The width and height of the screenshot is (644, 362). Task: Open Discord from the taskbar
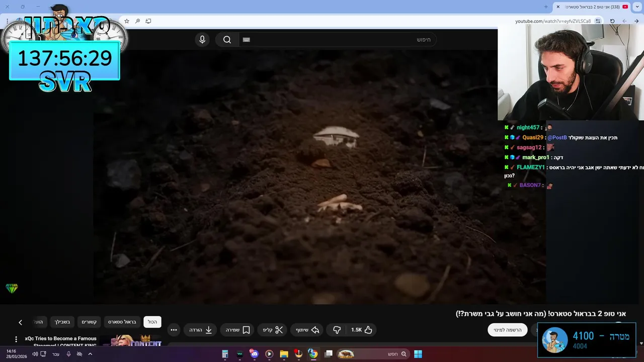click(x=254, y=354)
